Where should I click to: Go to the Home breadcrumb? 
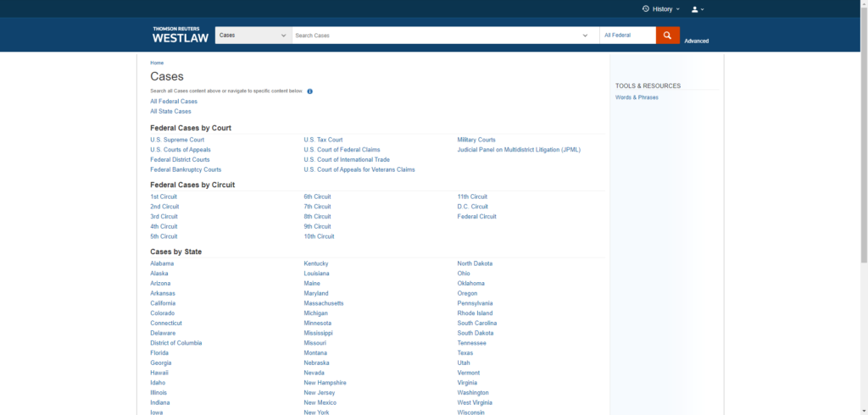tap(157, 63)
